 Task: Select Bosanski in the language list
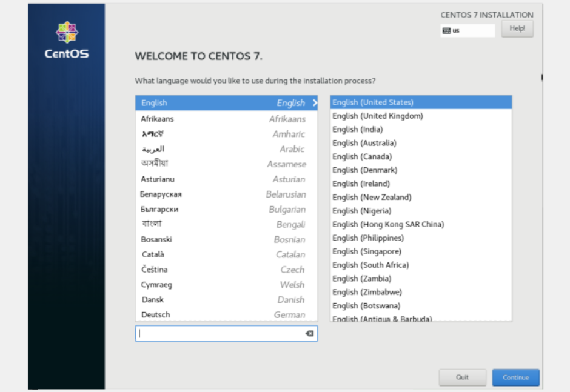[226, 239]
